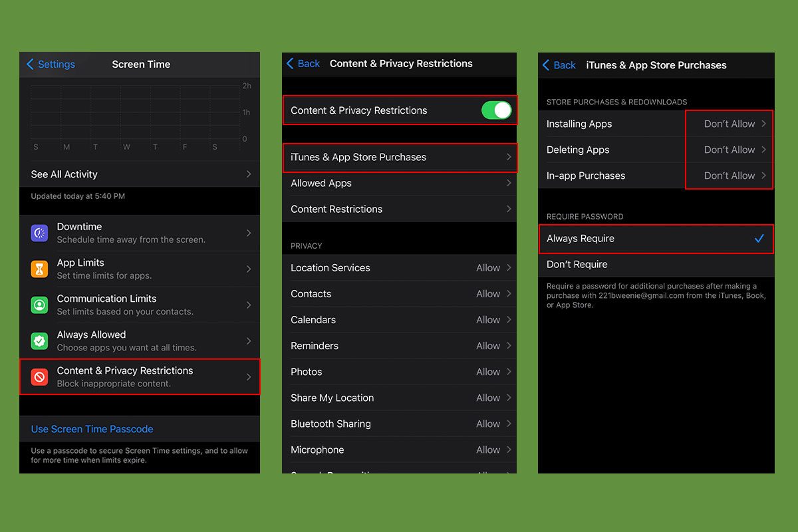This screenshot has width=798, height=532.
Task: Tap the red Content & Privacy Restrictions icon
Action: (x=39, y=377)
